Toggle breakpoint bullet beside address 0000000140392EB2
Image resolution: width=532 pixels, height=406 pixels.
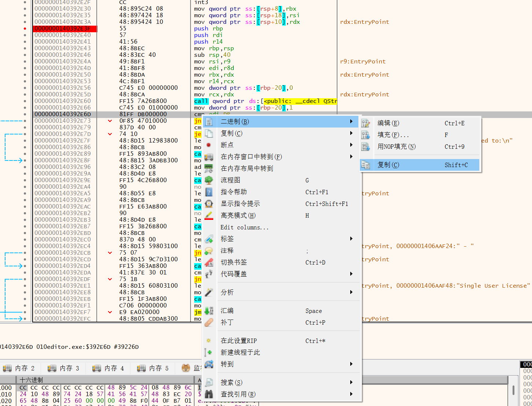point(25,213)
